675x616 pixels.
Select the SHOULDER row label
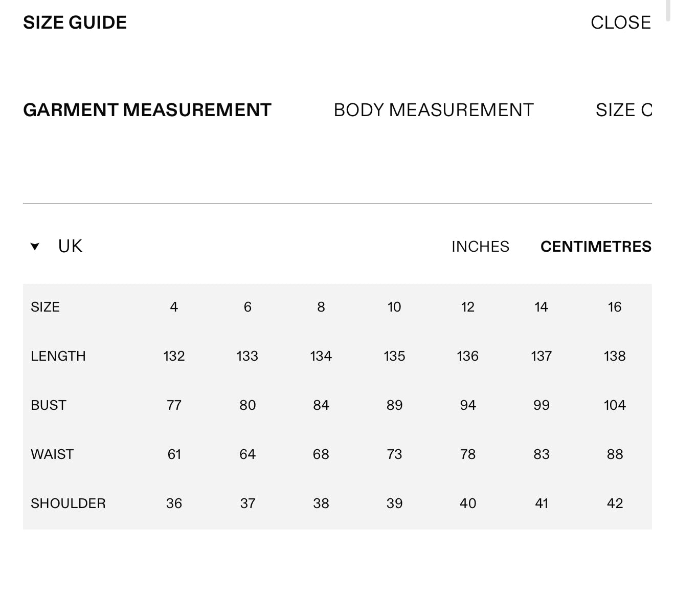pos(68,503)
